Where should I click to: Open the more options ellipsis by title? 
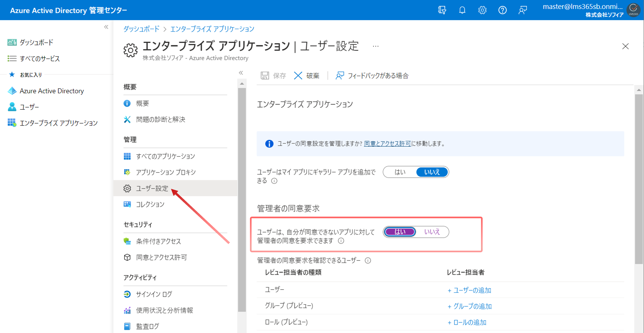pyautogui.click(x=375, y=46)
